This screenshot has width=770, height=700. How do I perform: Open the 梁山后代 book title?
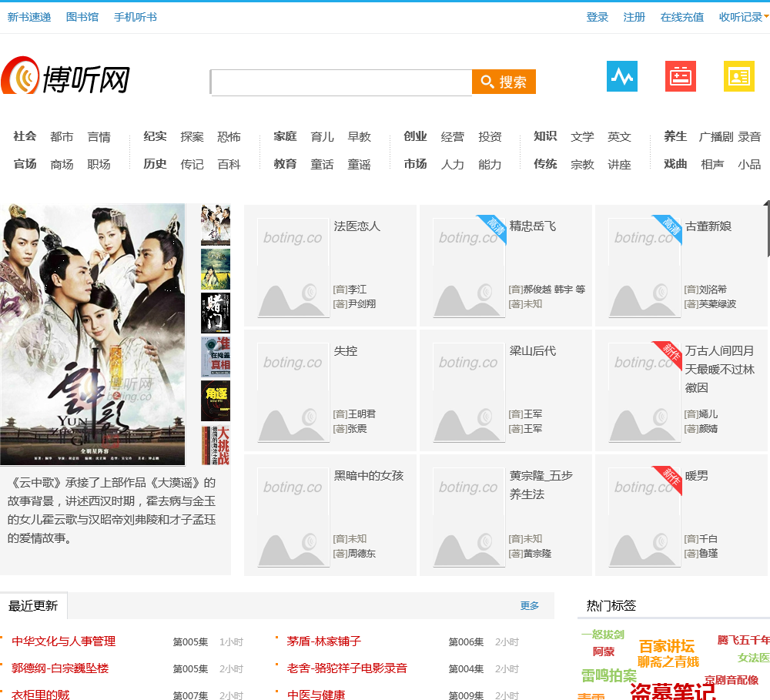[533, 350]
